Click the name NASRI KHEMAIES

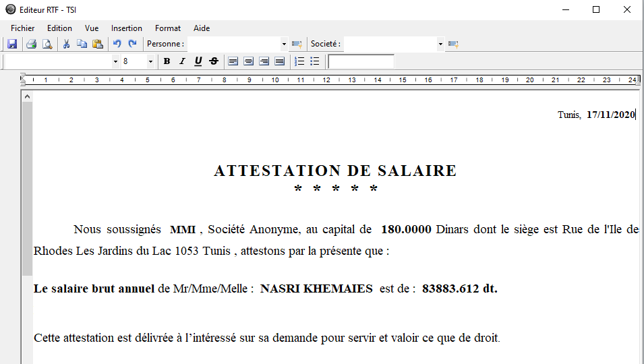click(x=317, y=289)
